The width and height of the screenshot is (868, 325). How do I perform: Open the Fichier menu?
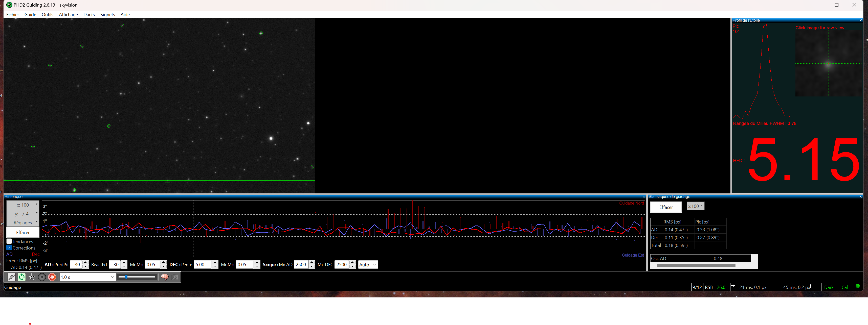click(x=12, y=14)
